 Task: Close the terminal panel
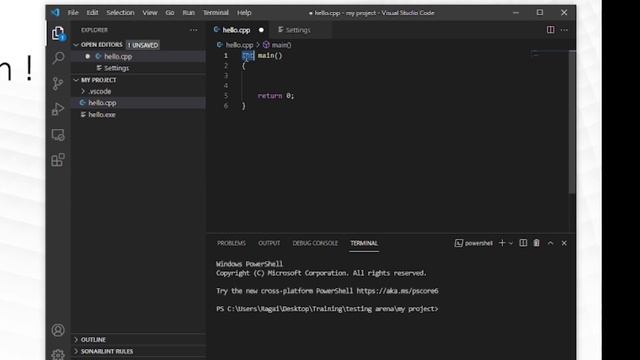564,243
